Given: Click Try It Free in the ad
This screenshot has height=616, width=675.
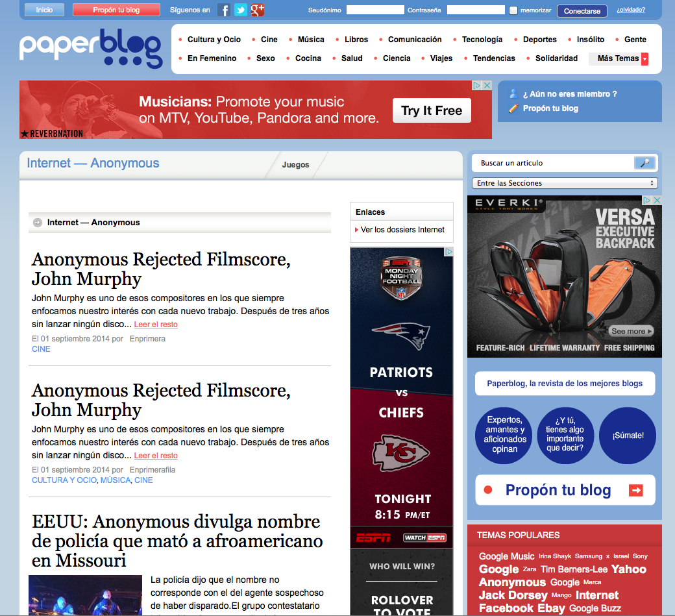Looking at the screenshot, I should coord(432,110).
